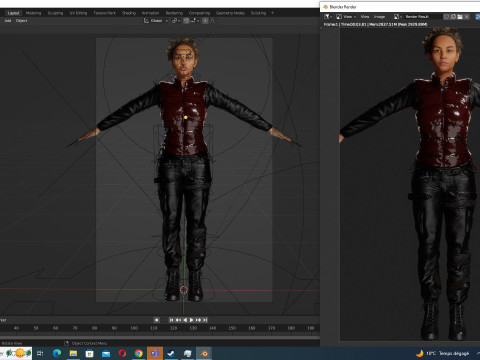Jump to the last frame
The height and width of the screenshot is (360, 480).
[x=205, y=320]
